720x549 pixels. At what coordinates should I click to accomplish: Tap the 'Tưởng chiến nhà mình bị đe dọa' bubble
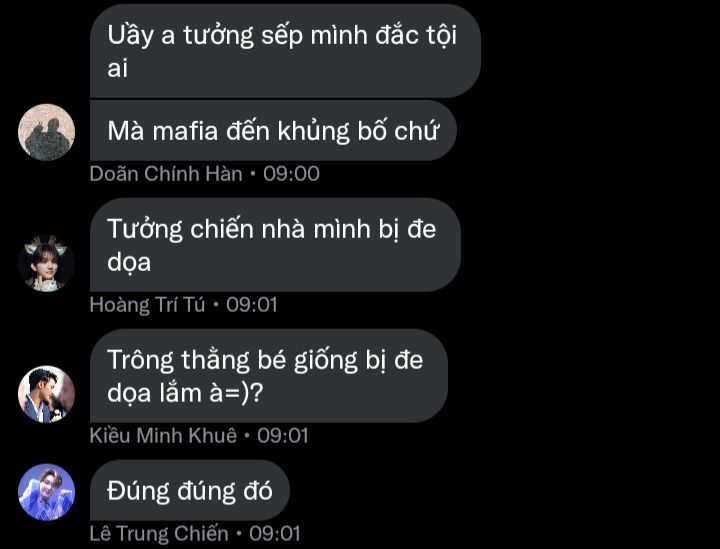pos(275,245)
